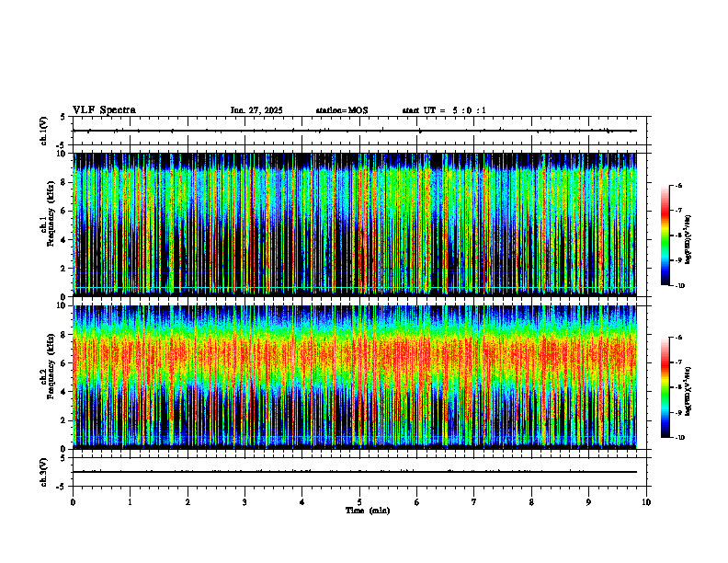
Task: Click time axis tick label "7"
Action: point(474,502)
